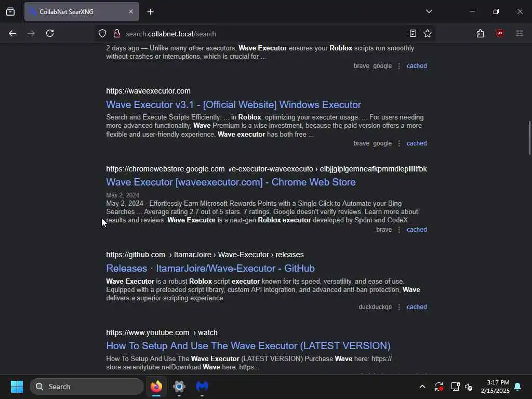The image size is (532, 399).
Task: Open Firefox from the taskbar
Action: 156,387
